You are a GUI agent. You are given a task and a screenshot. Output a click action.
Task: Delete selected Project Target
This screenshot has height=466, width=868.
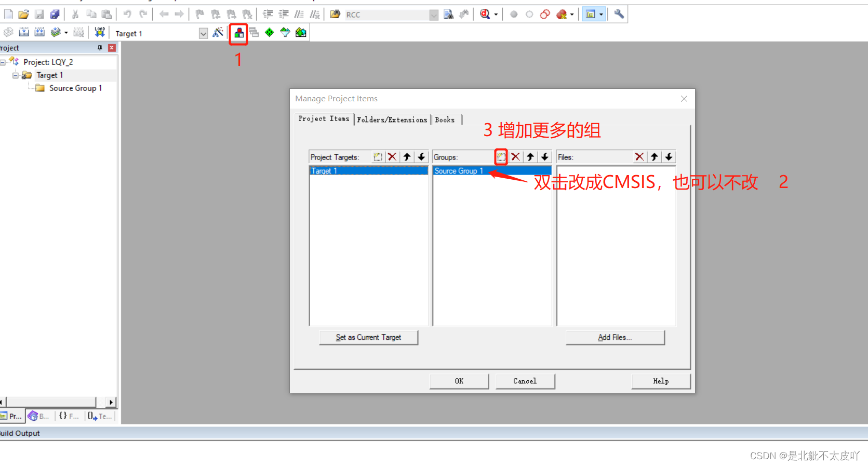pyautogui.click(x=392, y=157)
